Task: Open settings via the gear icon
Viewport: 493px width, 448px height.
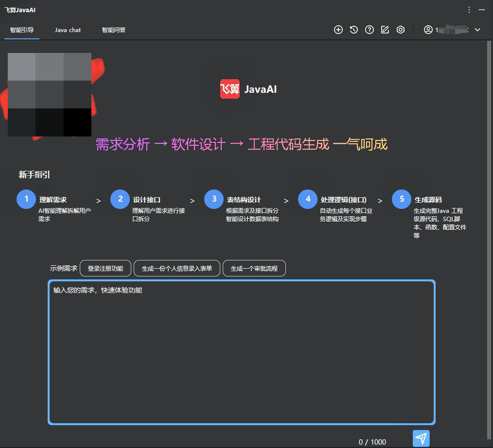Action: click(x=401, y=30)
